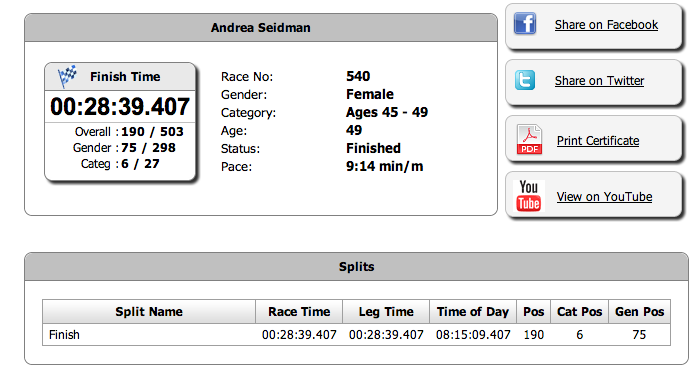Sort by the Split Name column header
Viewport: 698px width, 377px height.
[x=149, y=312]
